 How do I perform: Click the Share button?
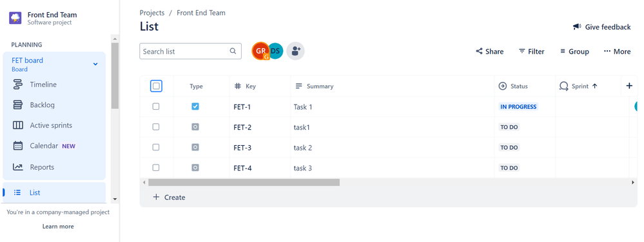coord(489,52)
